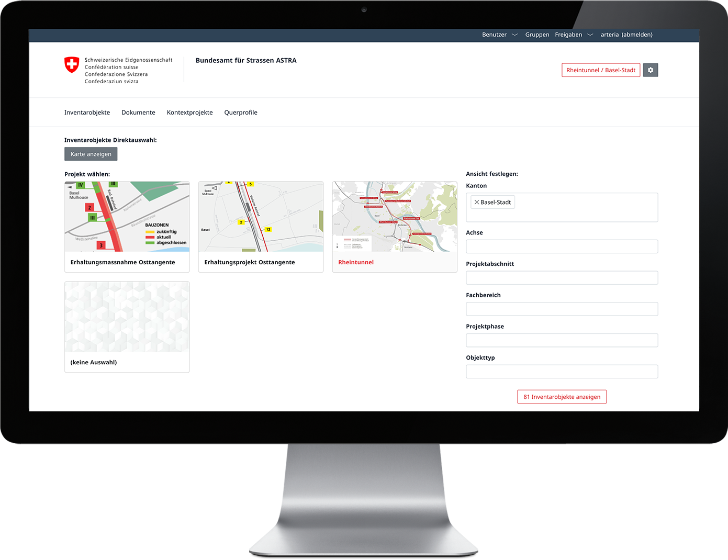Click the Rheintunnel / Basel-Stadt button
Viewport: 728px width, 560px height.
(600, 70)
